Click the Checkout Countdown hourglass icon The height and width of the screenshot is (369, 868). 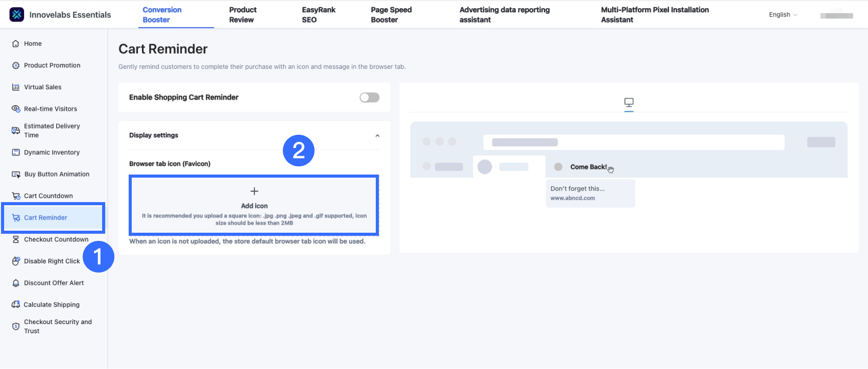[x=16, y=239]
